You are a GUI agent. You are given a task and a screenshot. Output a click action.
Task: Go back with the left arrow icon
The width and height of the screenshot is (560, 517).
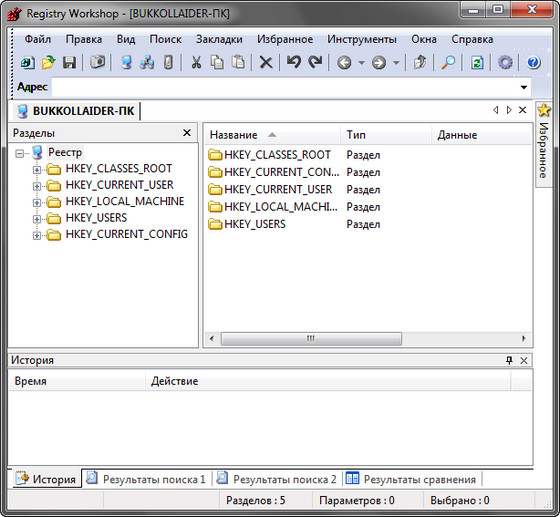(x=344, y=63)
